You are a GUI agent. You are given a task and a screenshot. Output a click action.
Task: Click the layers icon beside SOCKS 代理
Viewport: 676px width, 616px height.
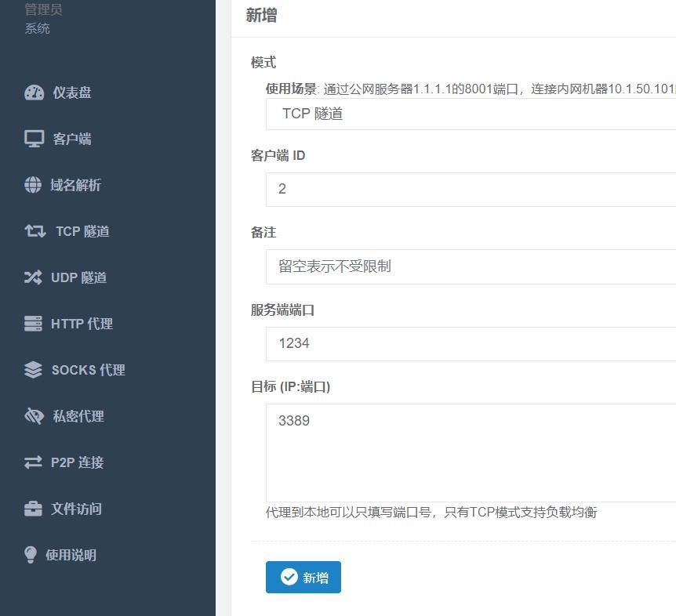[33, 370]
